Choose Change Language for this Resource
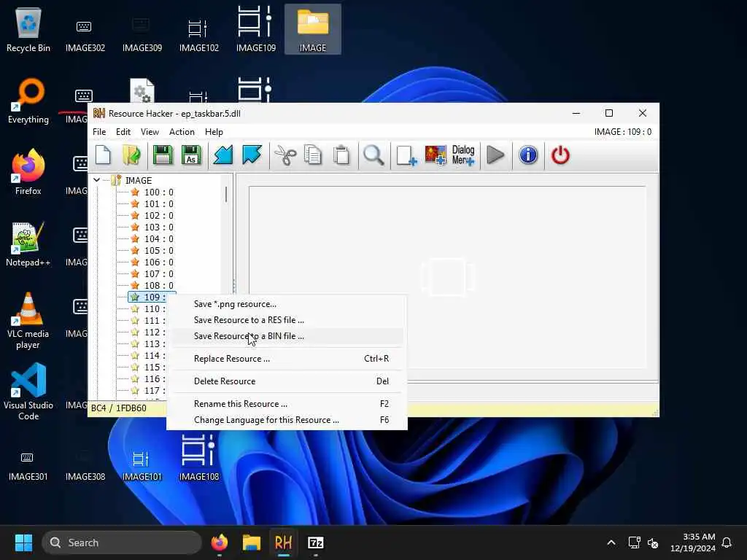 tap(287, 420)
